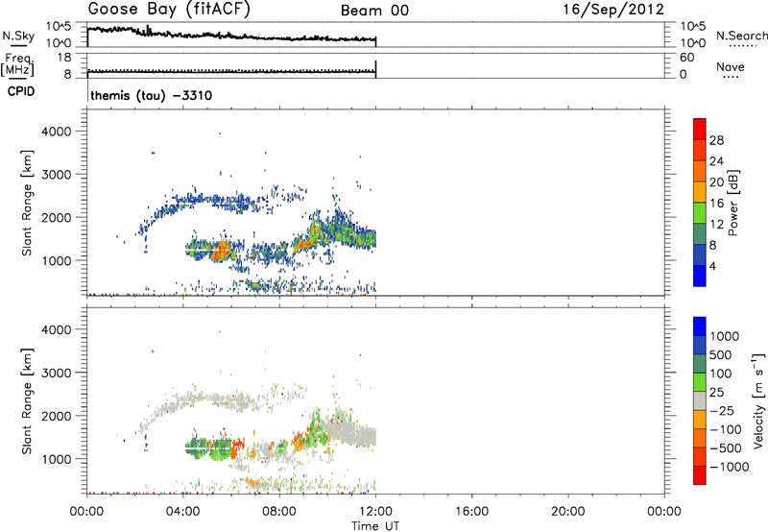Click the 18 tick on frequency axis
768x532 pixels.
(64, 58)
